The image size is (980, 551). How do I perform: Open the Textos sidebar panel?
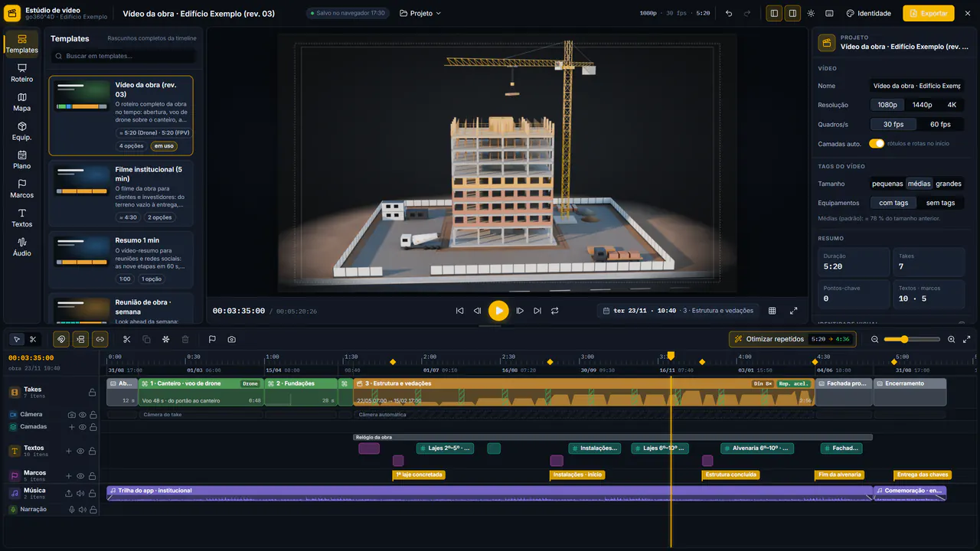(22, 218)
